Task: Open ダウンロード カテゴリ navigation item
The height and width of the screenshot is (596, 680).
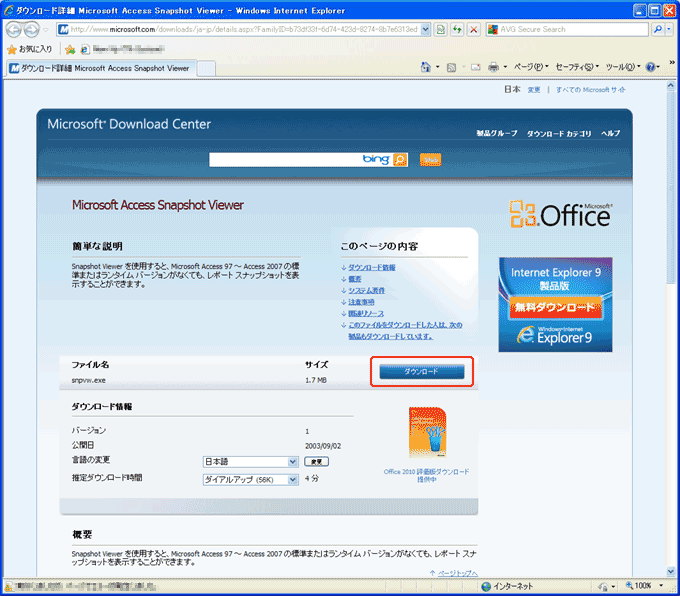Action: coord(559,134)
